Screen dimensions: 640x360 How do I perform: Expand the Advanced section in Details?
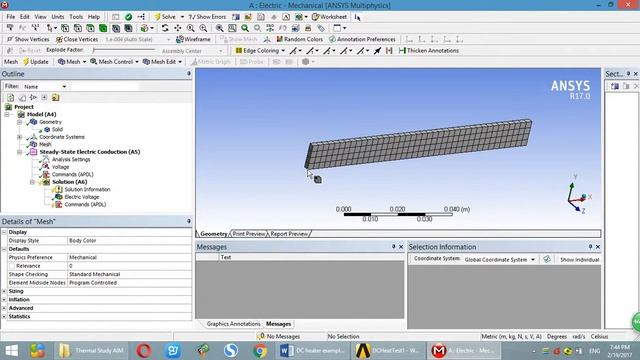(x=4, y=308)
